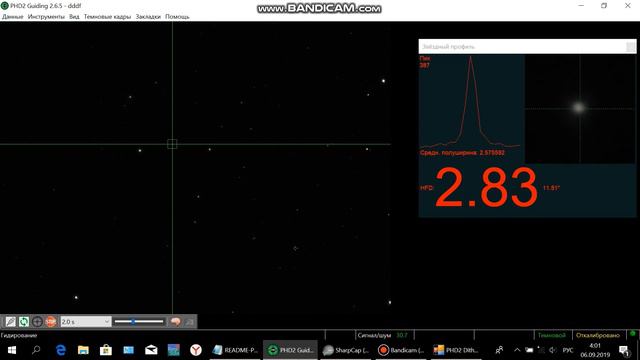Open the Вид menu
This screenshot has width=640, height=360.
click(74, 17)
